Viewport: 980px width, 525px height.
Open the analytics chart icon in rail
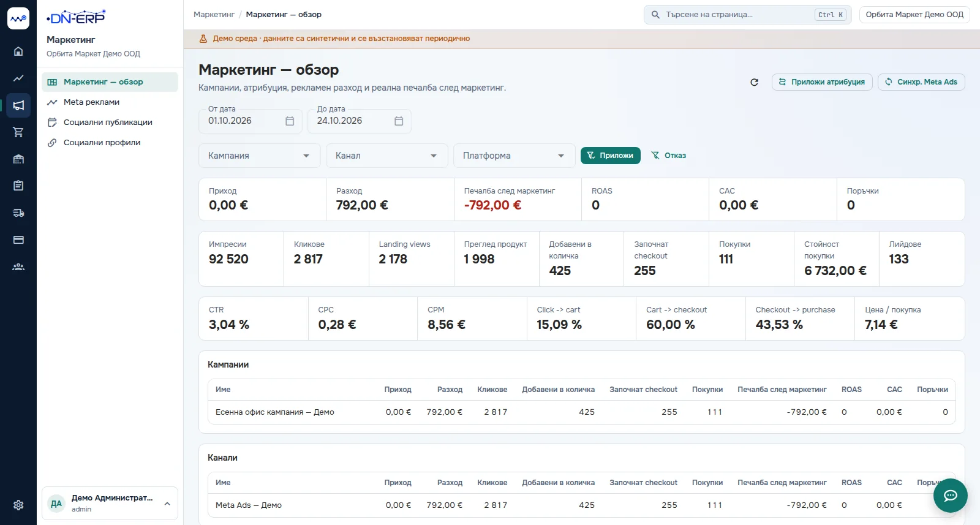click(x=18, y=78)
